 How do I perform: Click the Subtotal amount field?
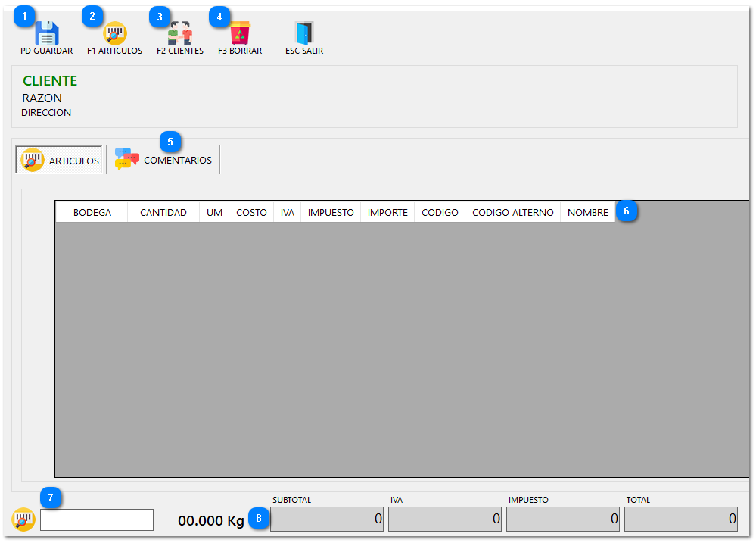327,519
